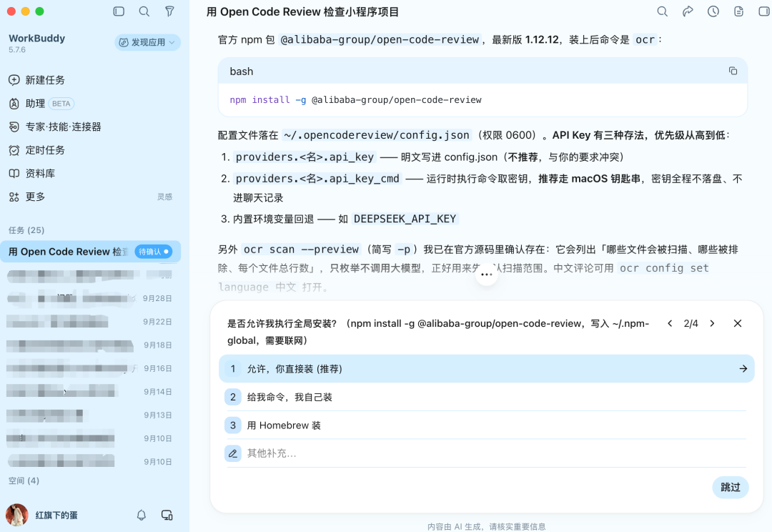This screenshot has height=532, width=772.
Task: Choose option 1 允许，你直接装 (推荐)
Action: point(487,369)
